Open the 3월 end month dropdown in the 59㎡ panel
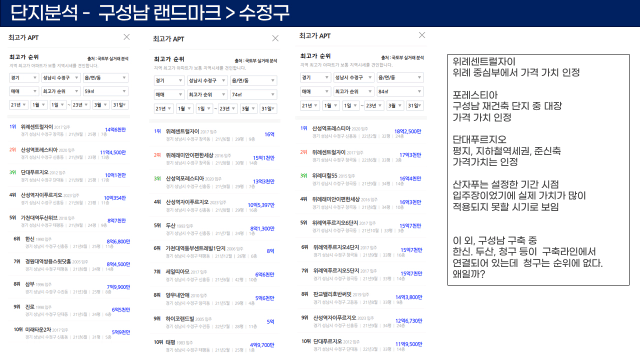This screenshot has width=640, height=360. [100, 105]
